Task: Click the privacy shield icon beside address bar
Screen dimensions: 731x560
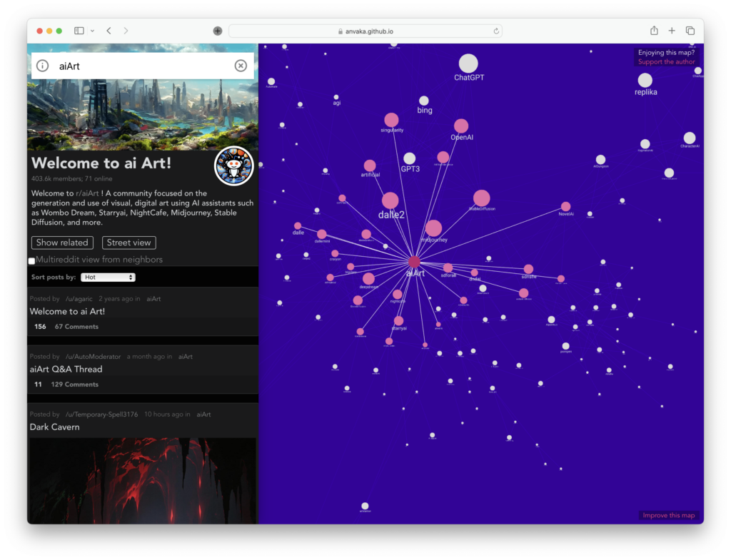Action: [218, 31]
